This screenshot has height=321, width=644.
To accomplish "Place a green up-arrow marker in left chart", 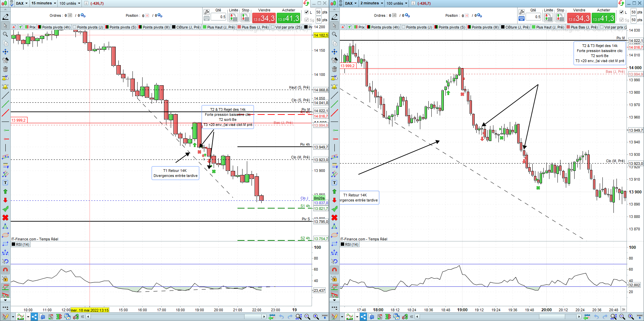I will [5, 191].
